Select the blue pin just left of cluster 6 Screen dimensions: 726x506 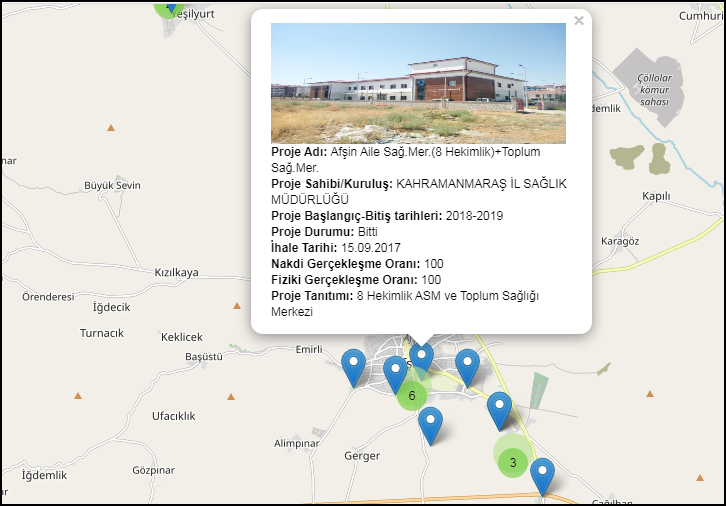coord(395,375)
